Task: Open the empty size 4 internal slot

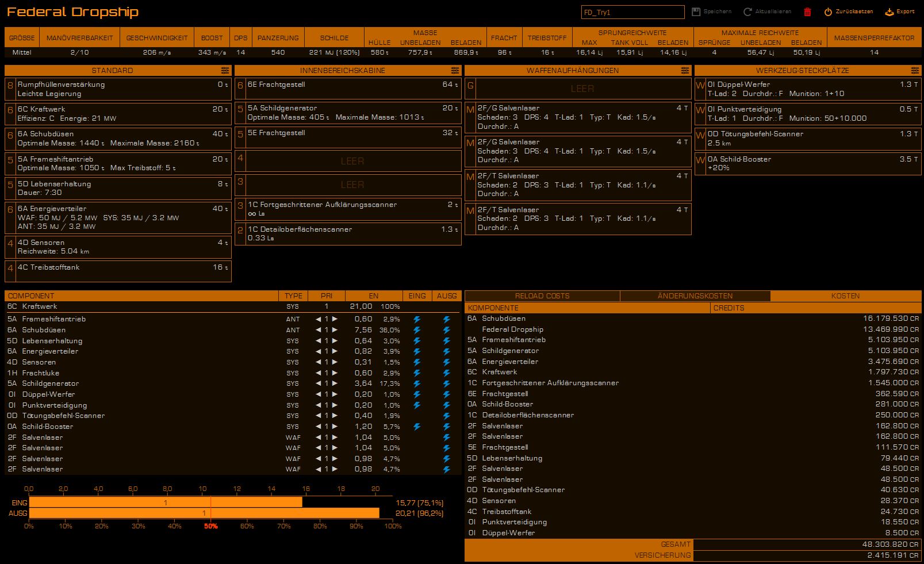Action: click(348, 161)
